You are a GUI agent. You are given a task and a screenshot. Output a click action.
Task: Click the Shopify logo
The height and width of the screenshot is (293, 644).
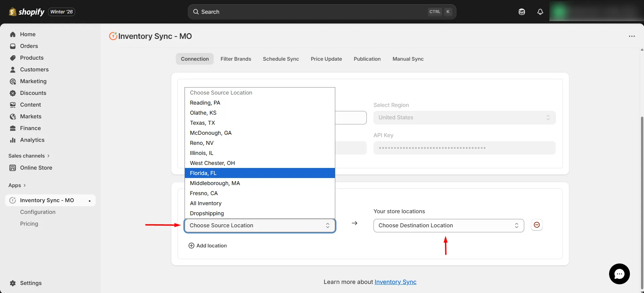click(x=27, y=12)
